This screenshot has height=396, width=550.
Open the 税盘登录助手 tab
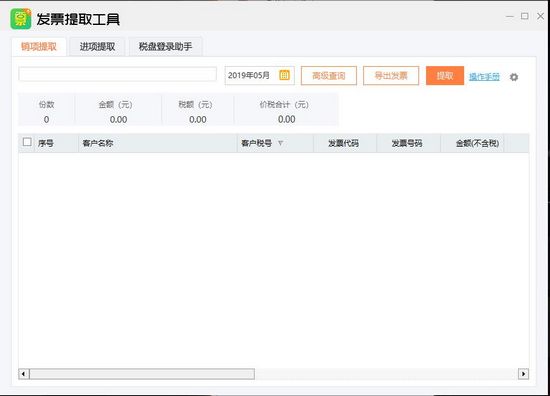point(165,47)
